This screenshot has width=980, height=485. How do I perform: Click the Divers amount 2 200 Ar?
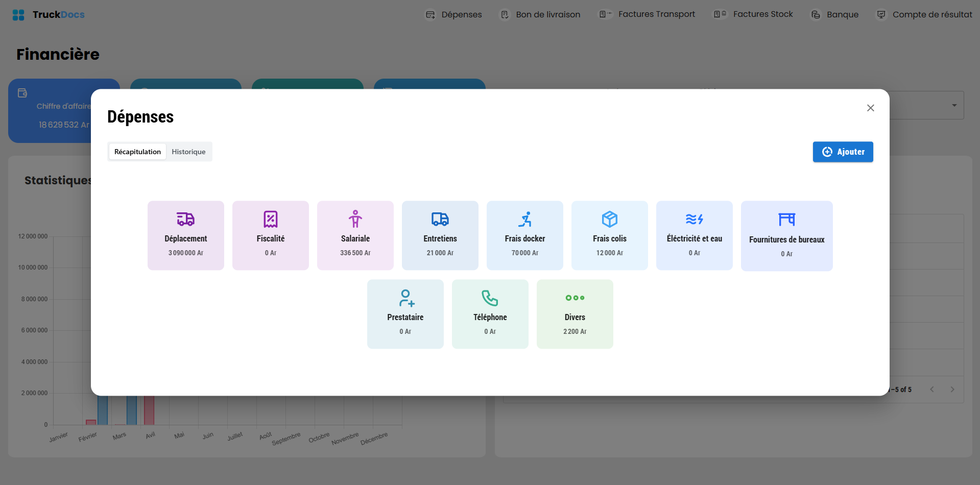[x=575, y=331]
